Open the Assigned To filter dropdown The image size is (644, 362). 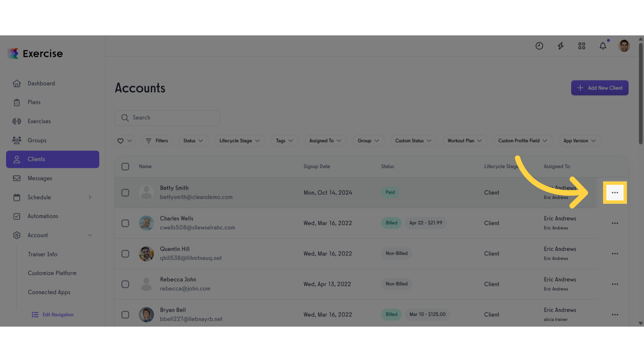(x=325, y=141)
